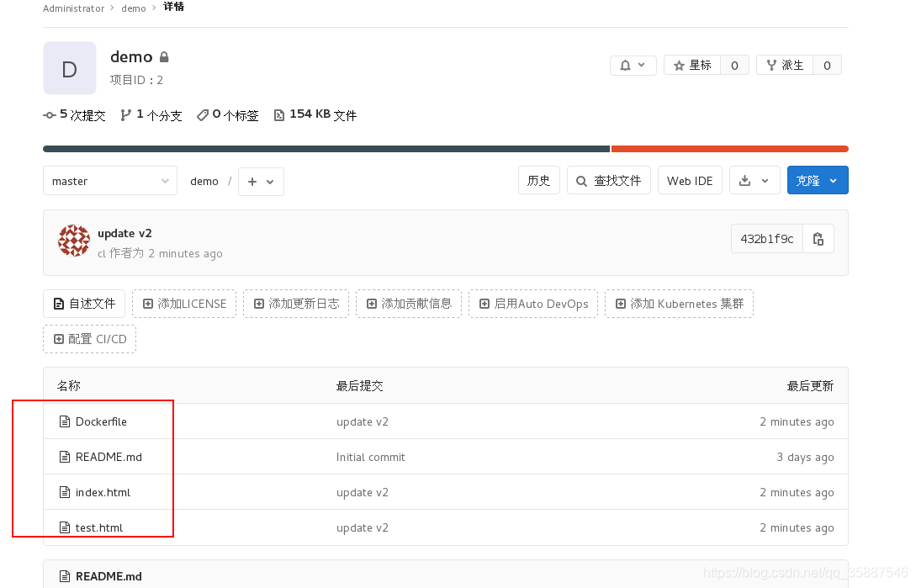Copy commit SHA with clipboard icon

click(x=818, y=238)
